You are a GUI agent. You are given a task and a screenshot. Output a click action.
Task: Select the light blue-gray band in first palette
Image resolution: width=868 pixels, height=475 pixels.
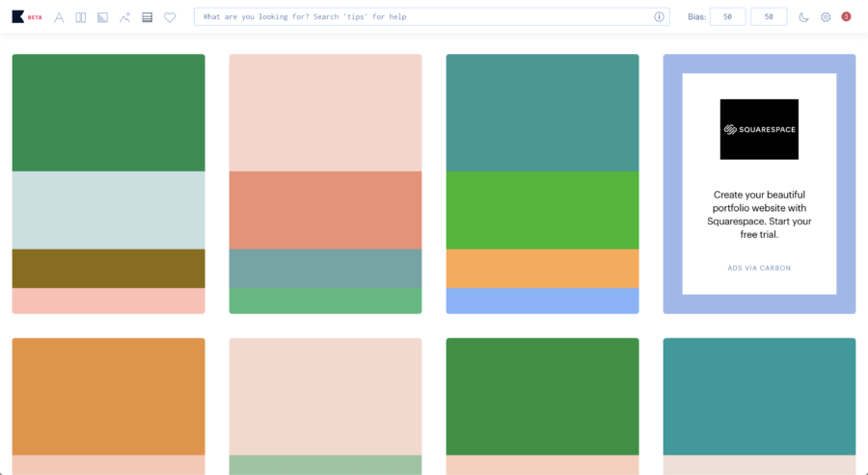108,210
